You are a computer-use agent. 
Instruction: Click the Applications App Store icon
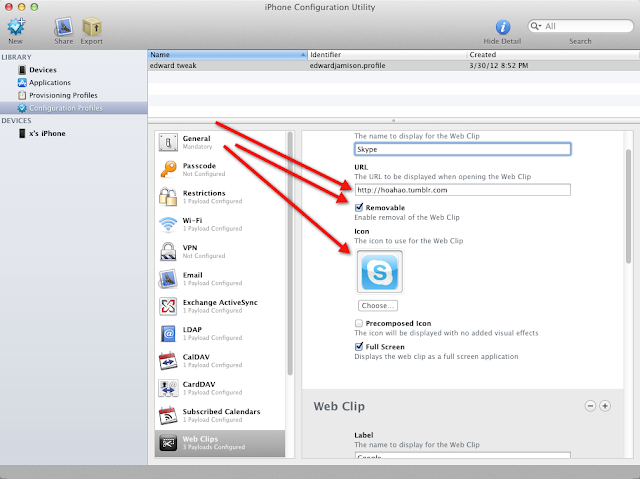22,82
